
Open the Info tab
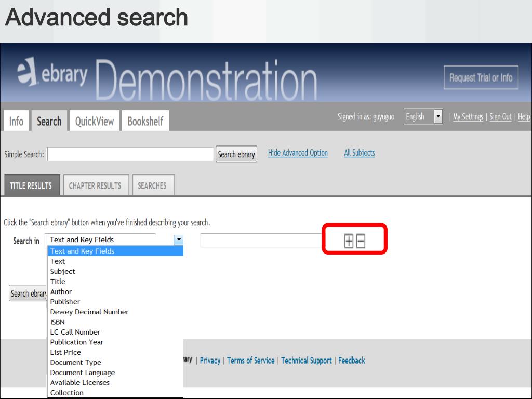click(x=16, y=121)
